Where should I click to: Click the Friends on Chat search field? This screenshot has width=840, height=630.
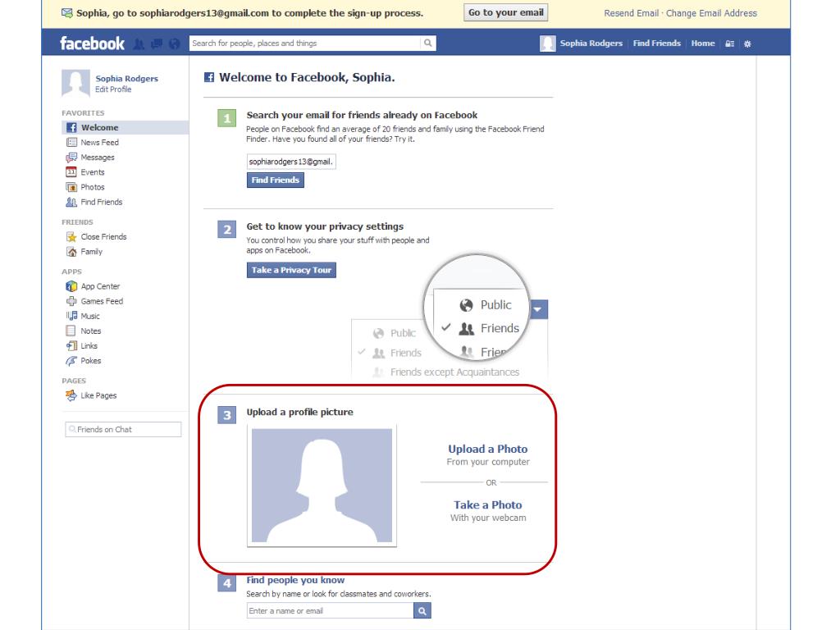click(x=123, y=430)
